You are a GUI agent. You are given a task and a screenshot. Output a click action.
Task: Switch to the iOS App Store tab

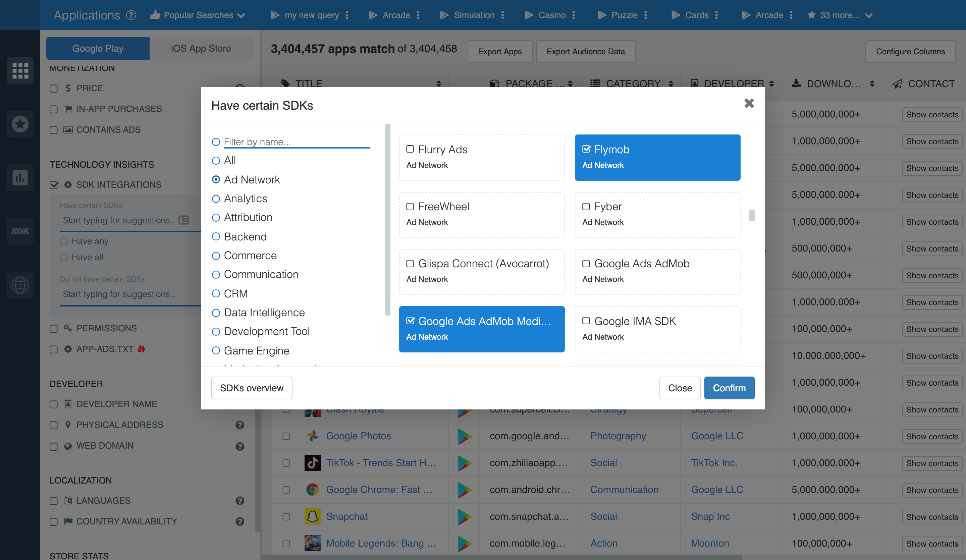point(201,48)
